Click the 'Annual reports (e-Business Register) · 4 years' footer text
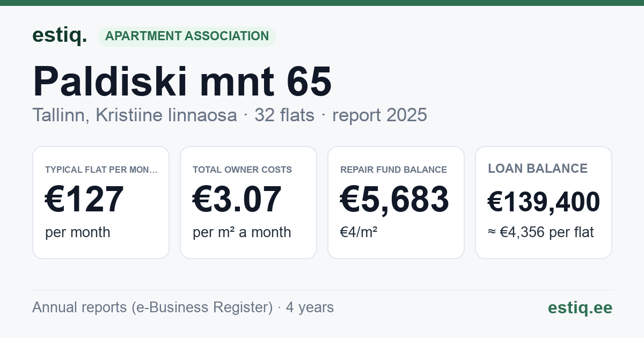Viewport: 644px width, 338px height. (183, 307)
